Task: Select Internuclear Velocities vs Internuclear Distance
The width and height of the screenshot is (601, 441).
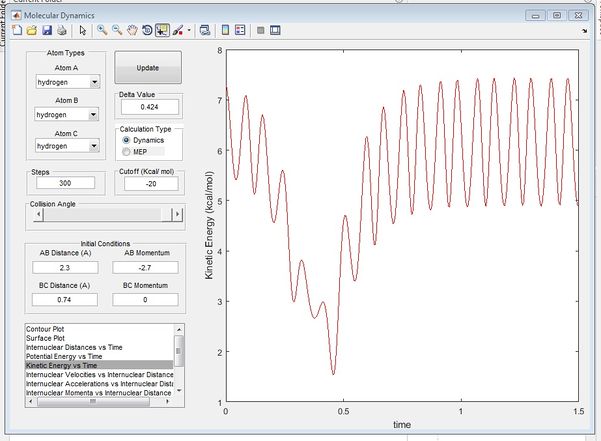Action: coord(99,375)
